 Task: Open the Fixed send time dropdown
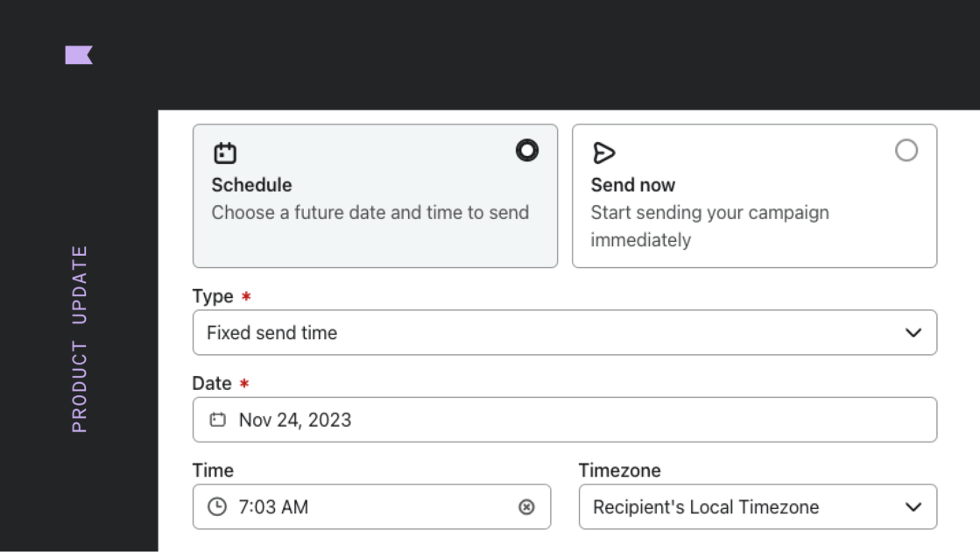click(x=564, y=332)
